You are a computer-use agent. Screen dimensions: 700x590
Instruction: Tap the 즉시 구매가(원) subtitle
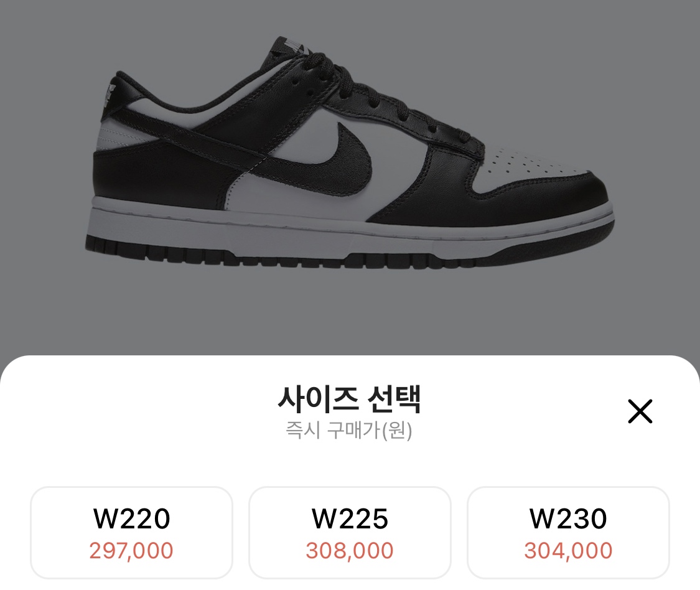[349, 430]
